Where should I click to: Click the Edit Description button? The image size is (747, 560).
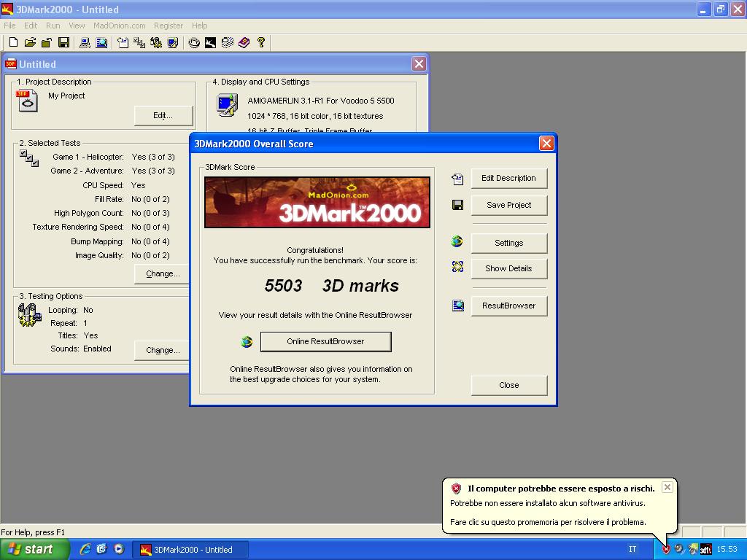tap(508, 178)
